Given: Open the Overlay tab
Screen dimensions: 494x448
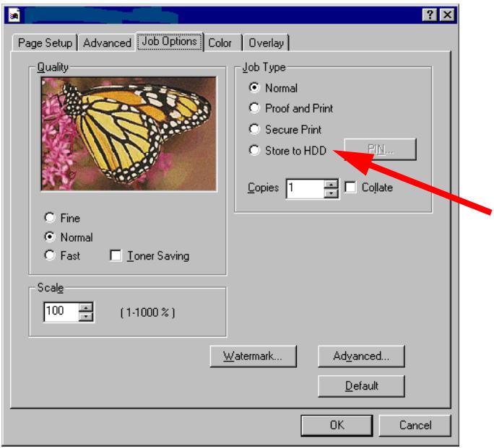Looking at the screenshot, I should tap(266, 43).
